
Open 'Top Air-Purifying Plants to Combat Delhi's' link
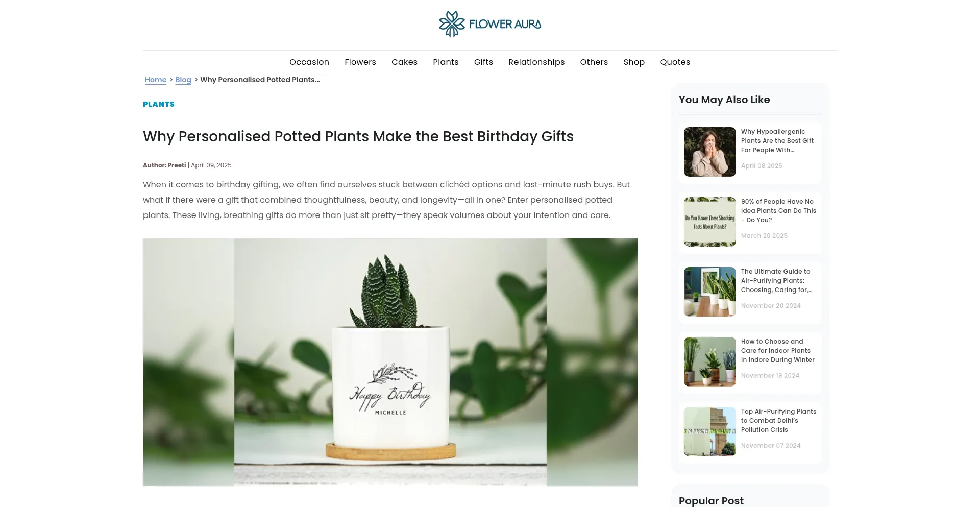click(x=778, y=421)
